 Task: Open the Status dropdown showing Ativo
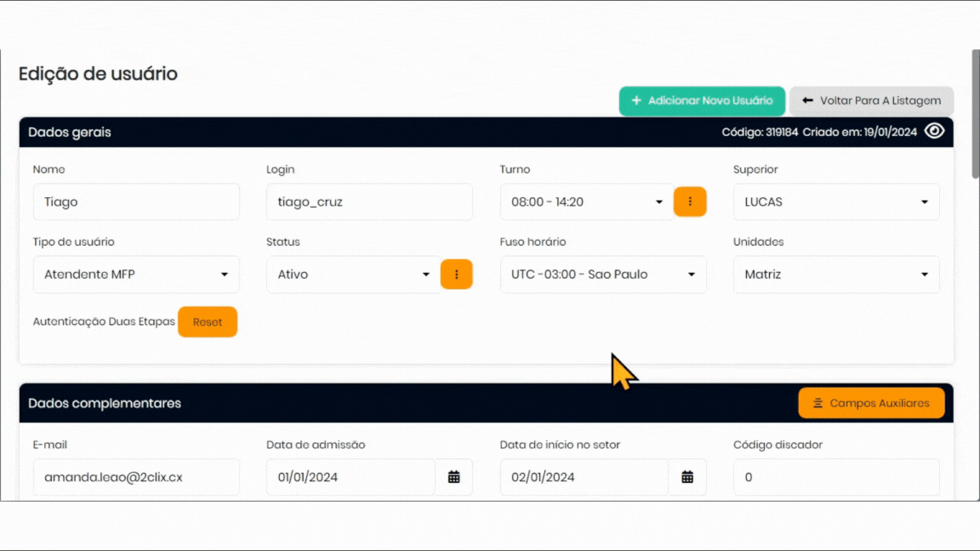(x=353, y=275)
